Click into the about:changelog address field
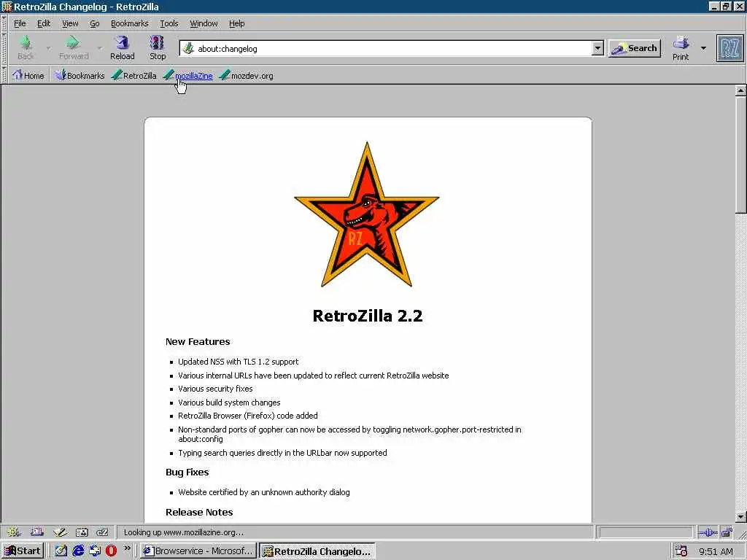747x560 pixels. 393,49
